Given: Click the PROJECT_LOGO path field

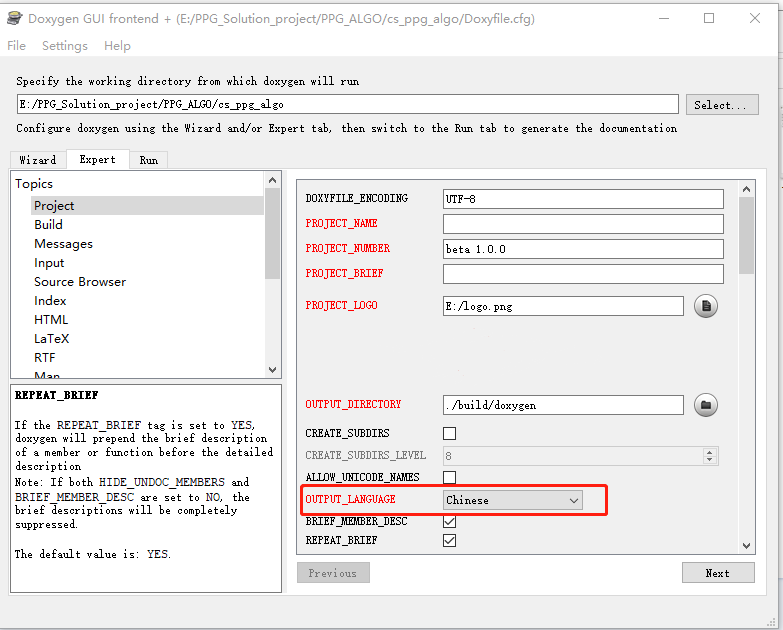Looking at the screenshot, I should tap(563, 306).
